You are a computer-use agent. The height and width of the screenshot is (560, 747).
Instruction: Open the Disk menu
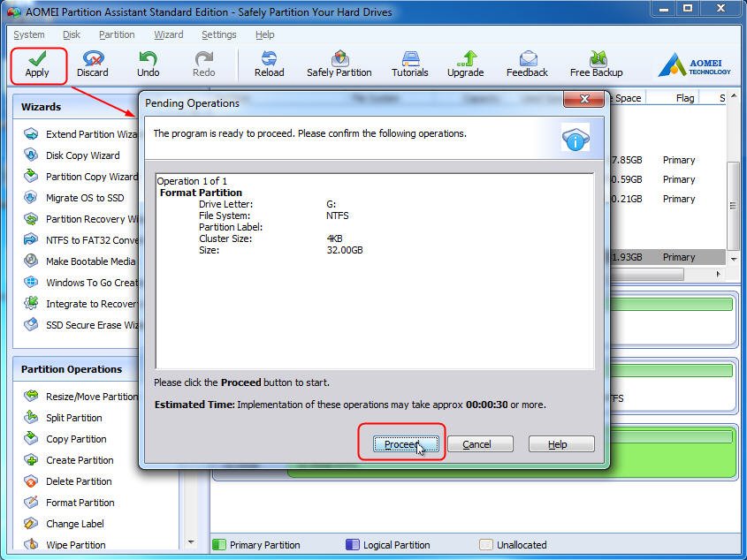(72, 34)
